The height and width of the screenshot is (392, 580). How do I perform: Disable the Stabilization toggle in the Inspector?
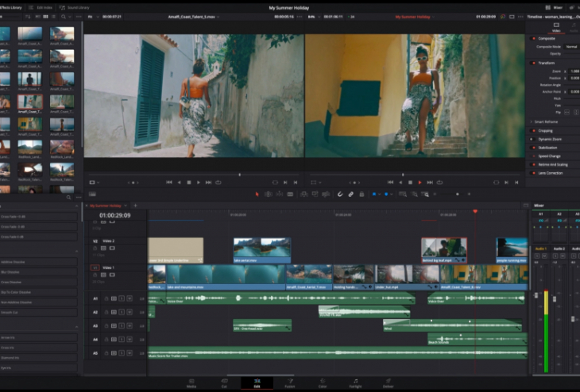coord(532,148)
